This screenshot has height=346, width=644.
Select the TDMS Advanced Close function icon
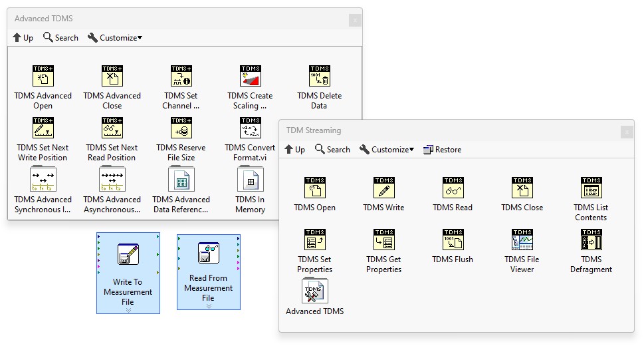coord(112,76)
